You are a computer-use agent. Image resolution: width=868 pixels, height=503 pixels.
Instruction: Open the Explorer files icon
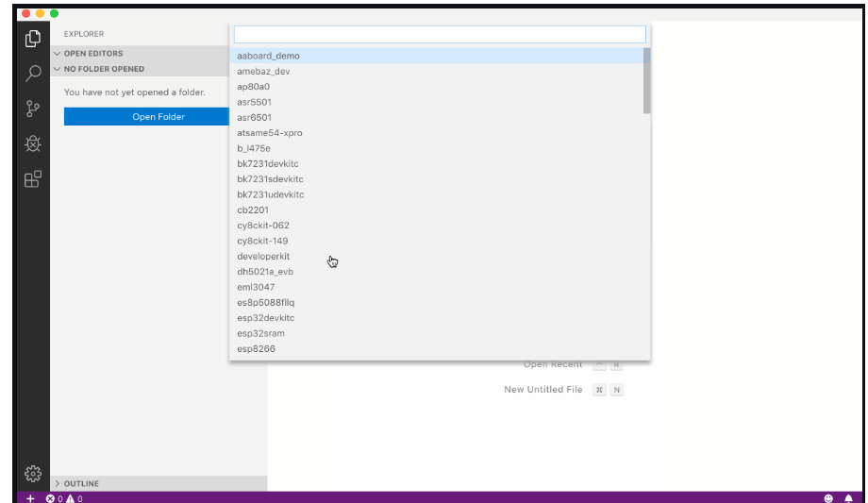point(33,39)
